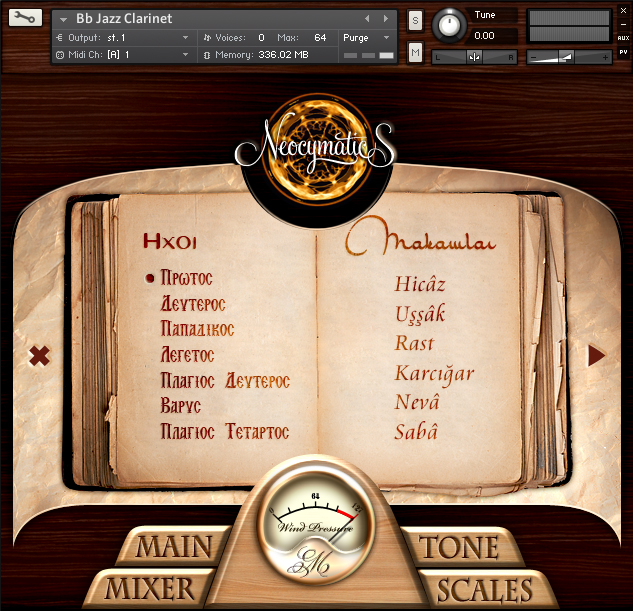Screen dimensions: 633x611
Task: Switch to the MIXER tab
Action: pos(149,588)
